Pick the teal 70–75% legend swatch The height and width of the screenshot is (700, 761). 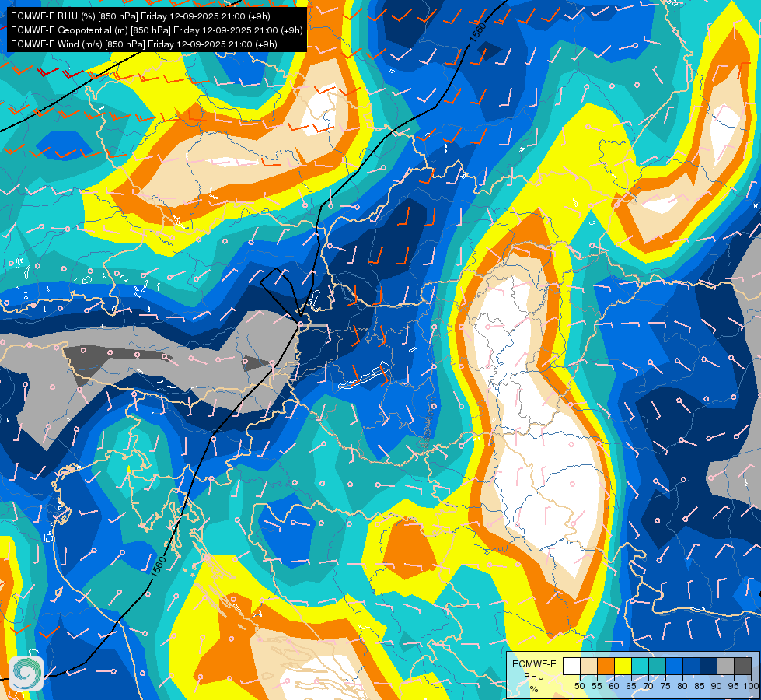(x=657, y=666)
